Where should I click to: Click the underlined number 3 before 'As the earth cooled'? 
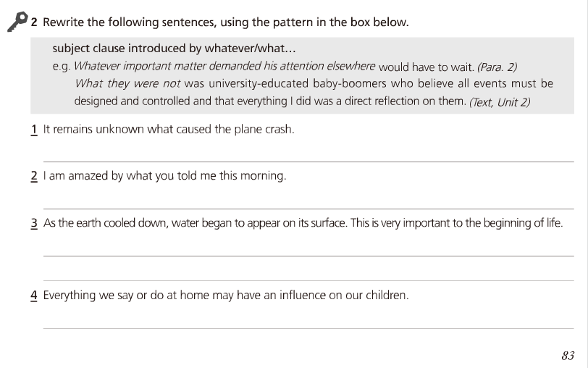[x=34, y=223]
